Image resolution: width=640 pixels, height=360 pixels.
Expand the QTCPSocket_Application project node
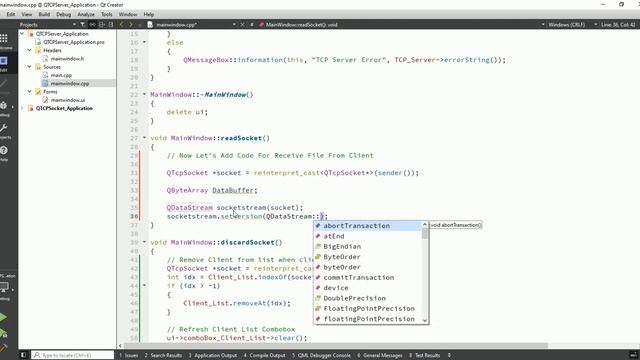click(22, 108)
